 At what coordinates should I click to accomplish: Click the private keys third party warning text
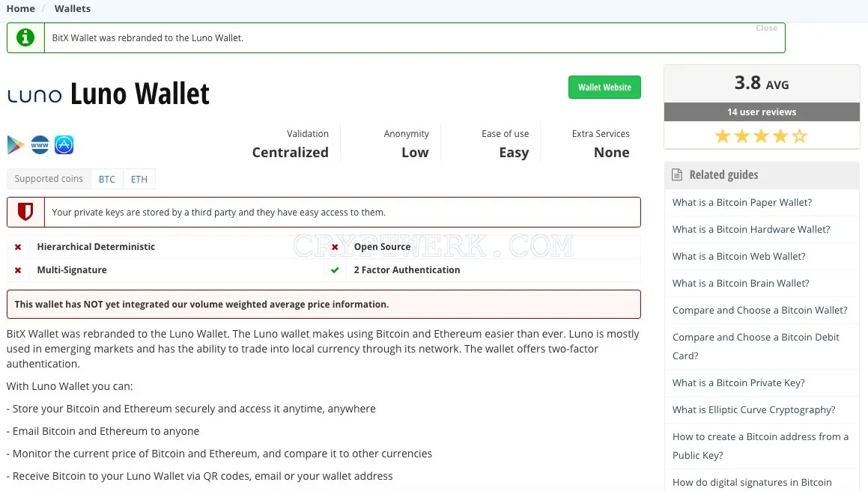pyautogui.click(x=219, y=212)
